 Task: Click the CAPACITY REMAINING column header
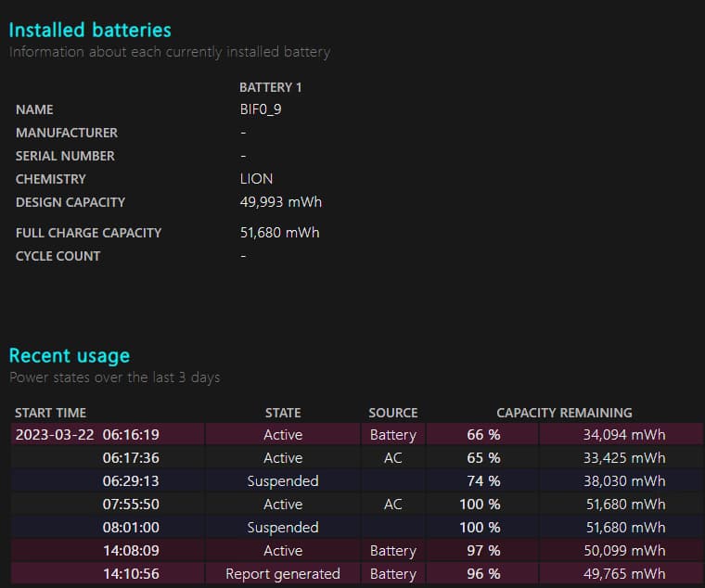click(564, 413)
